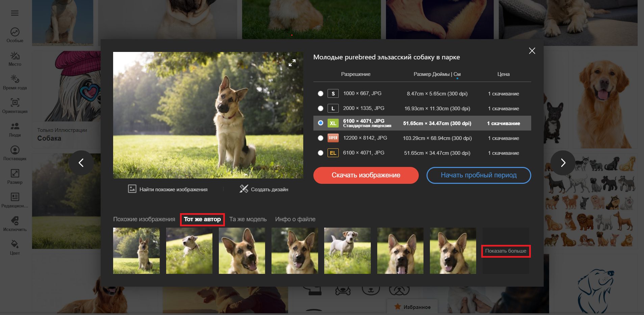Click the L size badge icon
Image resolution: width=644 pixels, height=315 pixels.
(333, 109)
